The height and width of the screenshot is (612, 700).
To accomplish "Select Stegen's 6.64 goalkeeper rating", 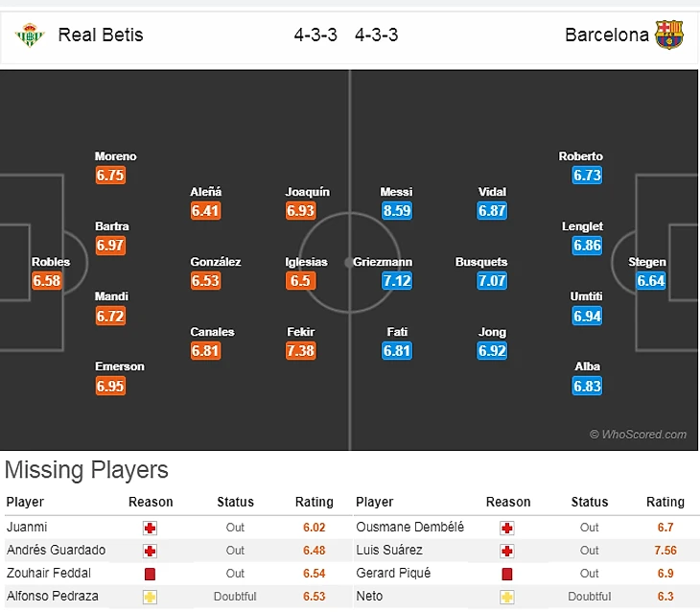I will tap(650, 281).
